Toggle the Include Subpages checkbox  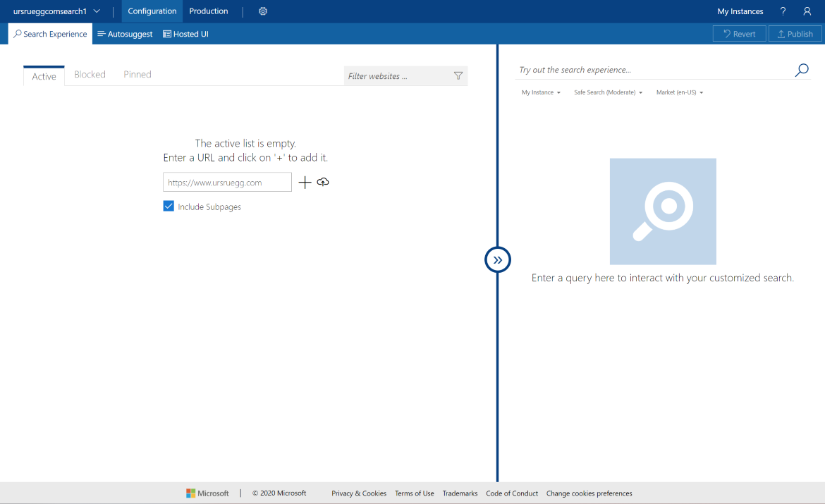pos(169,207)
